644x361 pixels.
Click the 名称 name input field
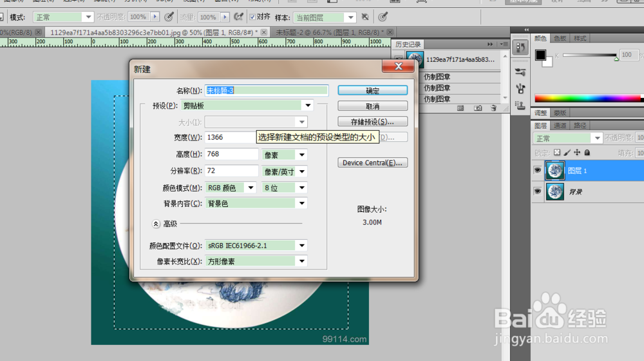[x=267, y=90]
